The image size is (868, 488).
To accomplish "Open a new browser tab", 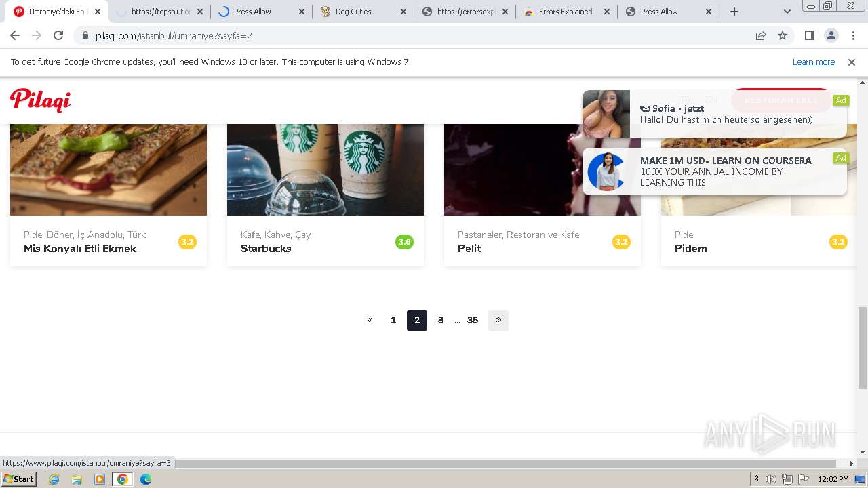I will (x=734, y=12).
